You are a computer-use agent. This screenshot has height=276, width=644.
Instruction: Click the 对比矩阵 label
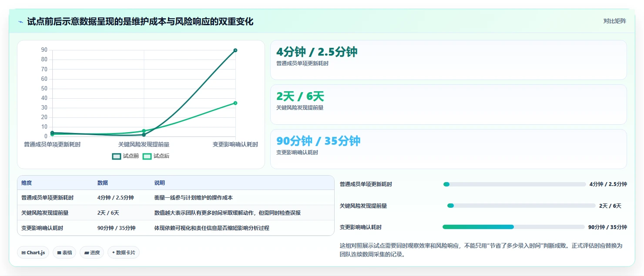[615, 21]
